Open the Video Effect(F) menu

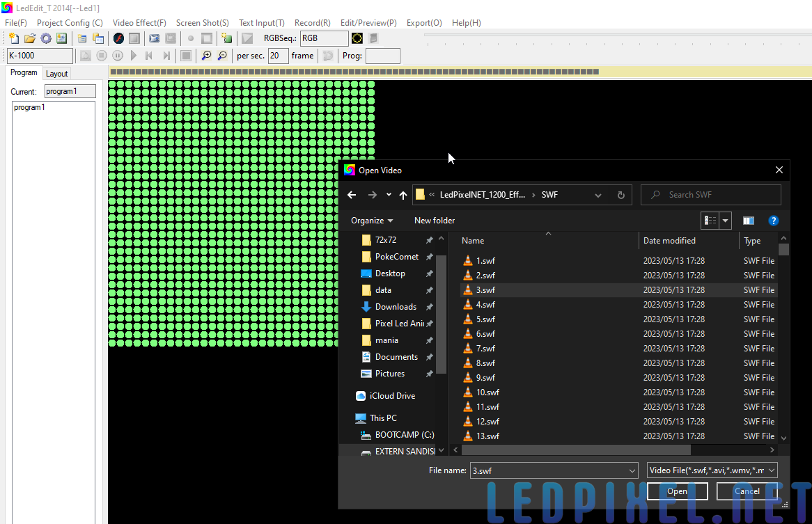point(139,23)
